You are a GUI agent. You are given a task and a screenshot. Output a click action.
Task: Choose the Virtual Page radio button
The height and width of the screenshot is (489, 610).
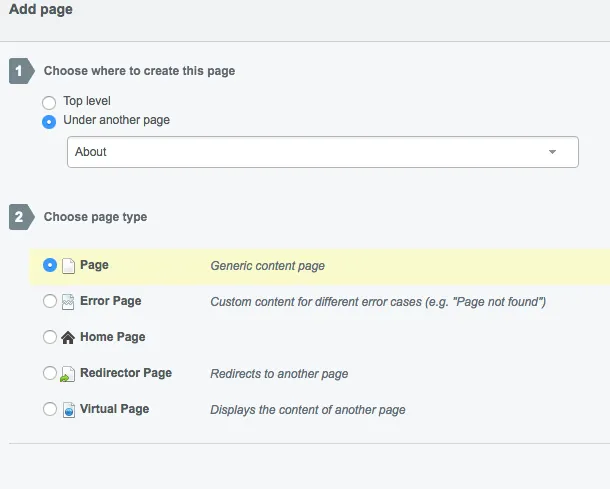(50, 410)
